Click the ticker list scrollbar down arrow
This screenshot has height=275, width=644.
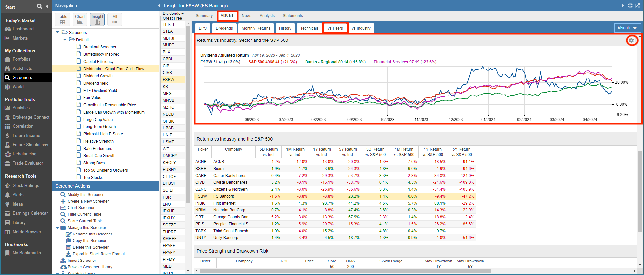tap(188, 271)
